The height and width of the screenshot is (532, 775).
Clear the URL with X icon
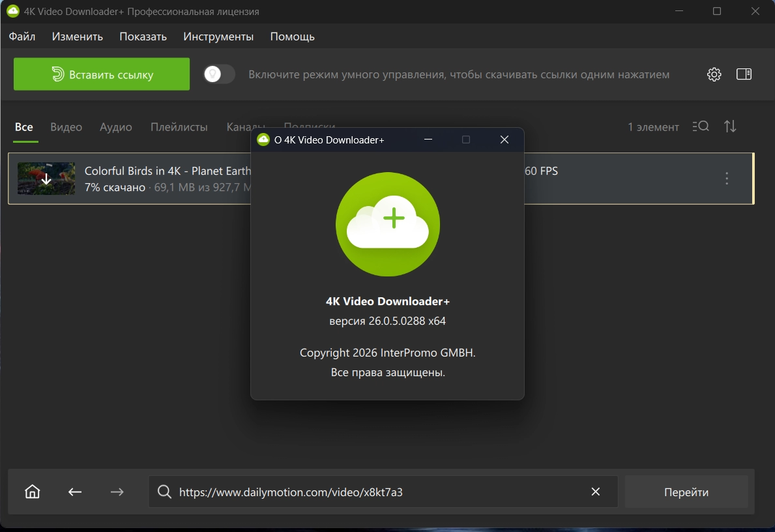596,492
